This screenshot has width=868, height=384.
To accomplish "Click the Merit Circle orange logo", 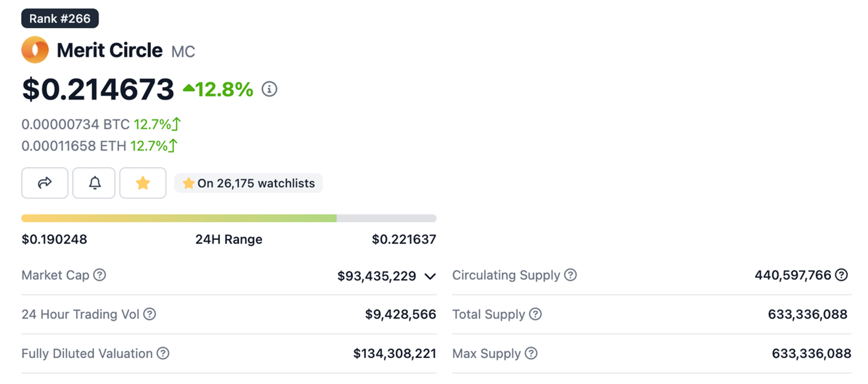I will [35, 50].
